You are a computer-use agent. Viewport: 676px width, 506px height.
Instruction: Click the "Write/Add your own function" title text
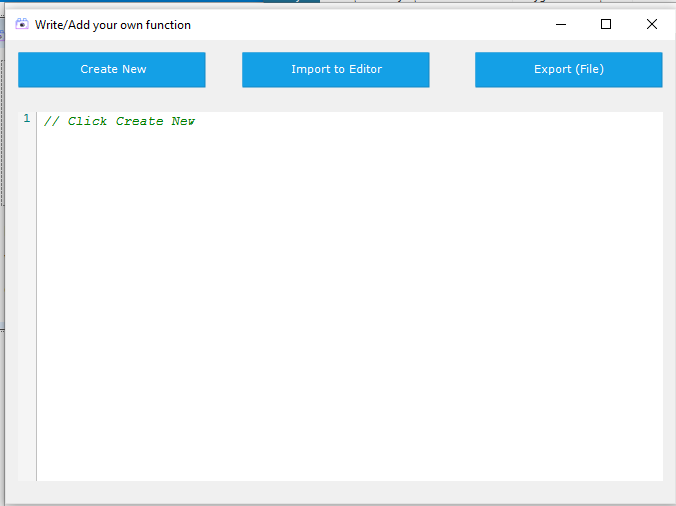pos(113,24)
